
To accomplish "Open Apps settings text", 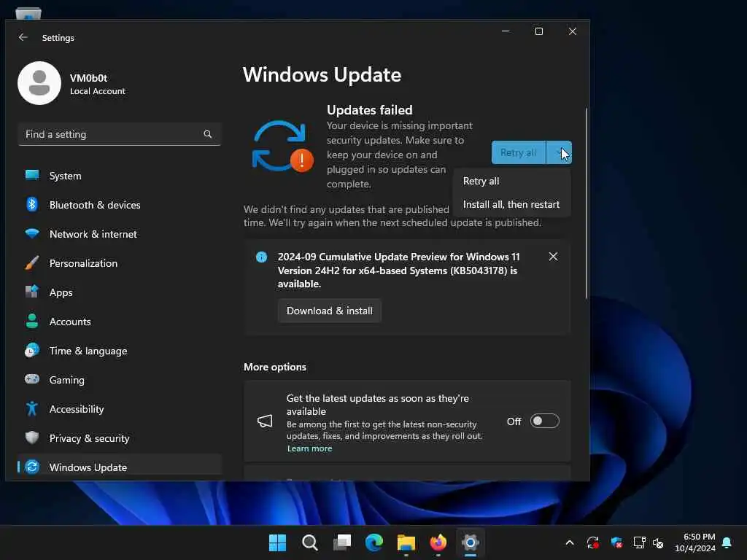I will click(61, 292).
